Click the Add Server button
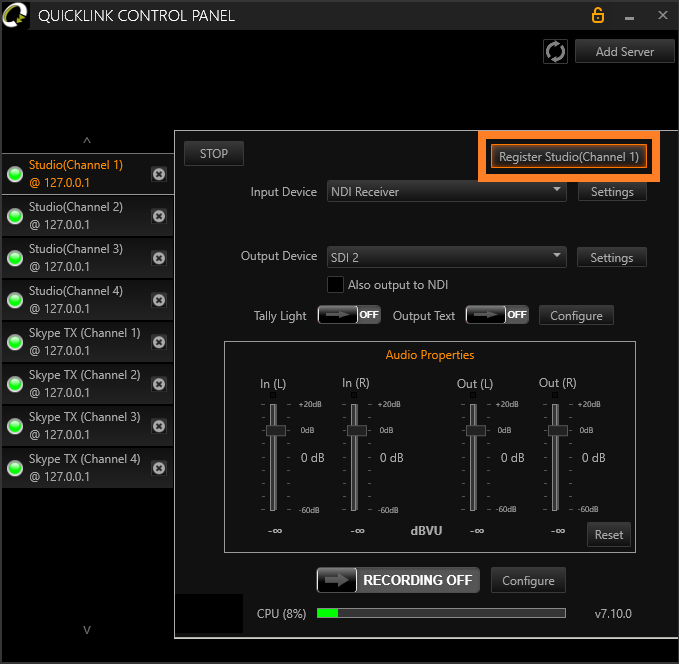Viewport: 679px width, 664px height. (624, 51)
